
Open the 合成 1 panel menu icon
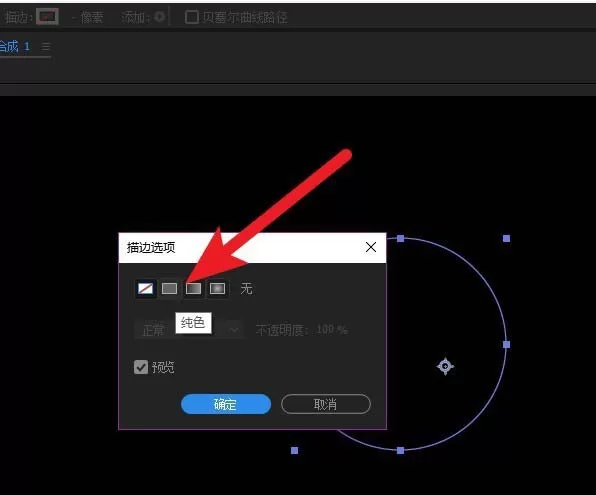click(46, 47)
